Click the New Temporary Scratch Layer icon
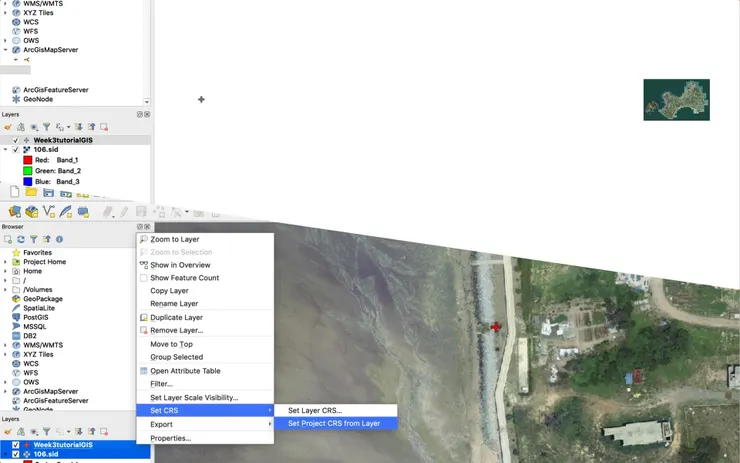740x463 pixels. (x=83, y=211)
